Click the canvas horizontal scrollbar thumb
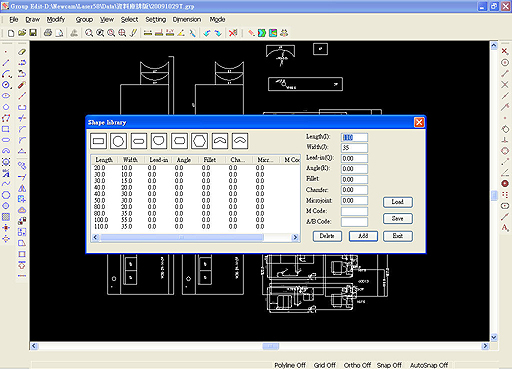The image size is (512, 369). click(x=271, y=346)
